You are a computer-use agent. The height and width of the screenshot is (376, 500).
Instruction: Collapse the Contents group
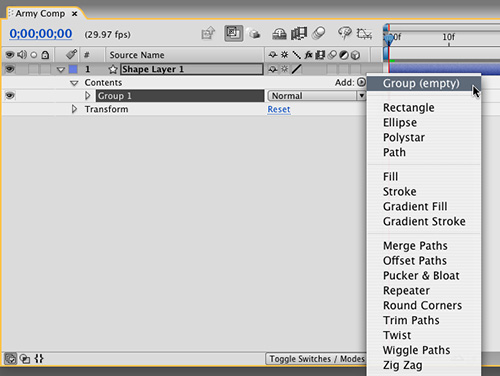click(x=74, y=83)
